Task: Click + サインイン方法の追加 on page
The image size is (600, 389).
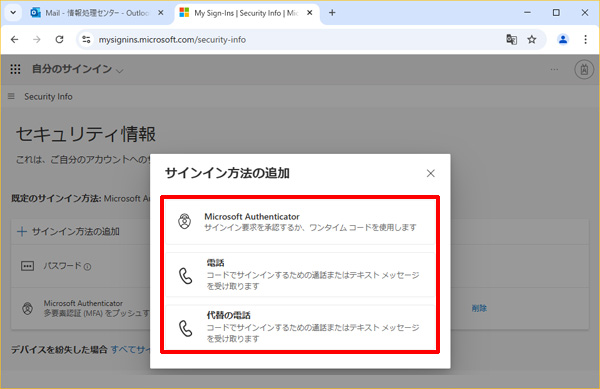Action: click(68, 231)
